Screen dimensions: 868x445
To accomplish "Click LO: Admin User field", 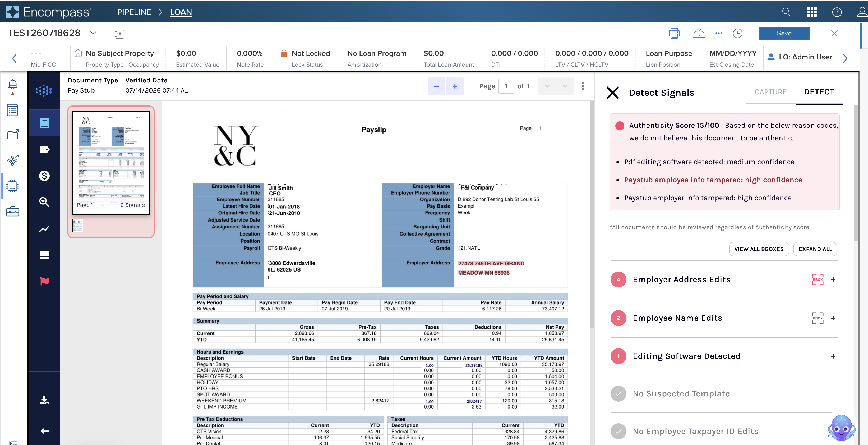I will (799, 57).
